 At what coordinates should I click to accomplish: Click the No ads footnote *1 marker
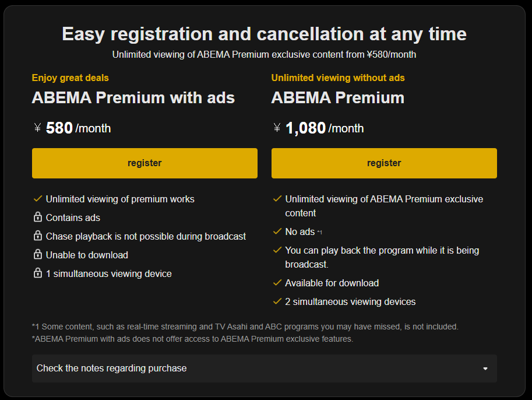tap(319, 233)
